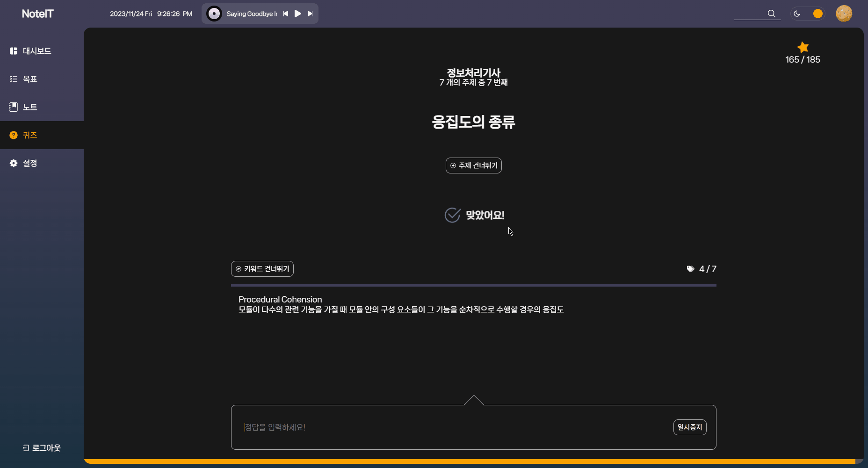This screenshot has width=868, height=468.
Task: Toggle the dark mode theme switch
Action: 808,14
